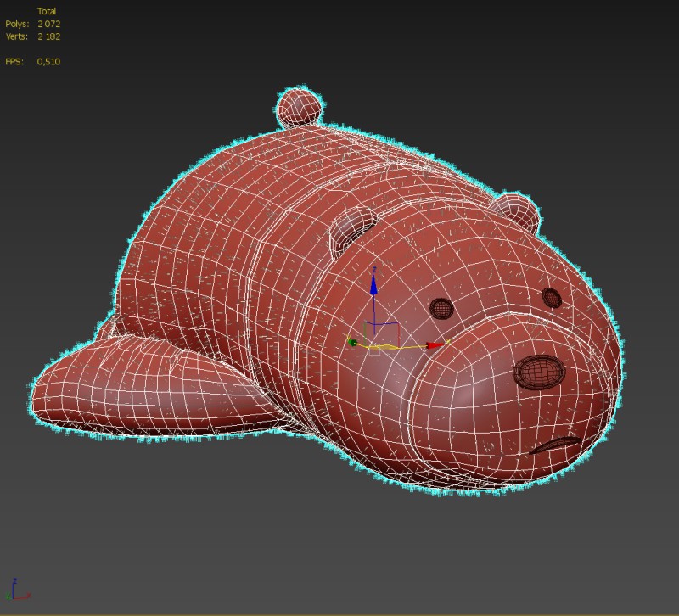Click the Polys: 2 072 statistics label
The image size is (679, 616).
[34, 22]
